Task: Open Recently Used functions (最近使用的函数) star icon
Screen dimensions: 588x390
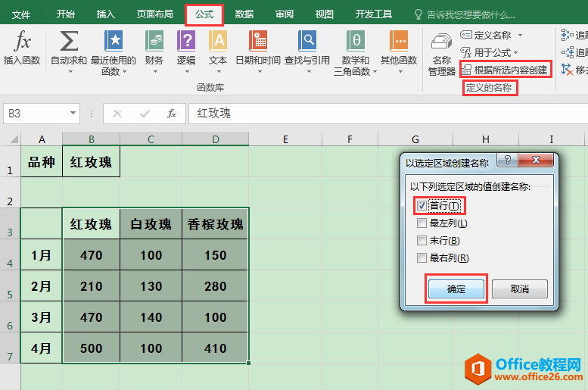Action: click(114, 41)
